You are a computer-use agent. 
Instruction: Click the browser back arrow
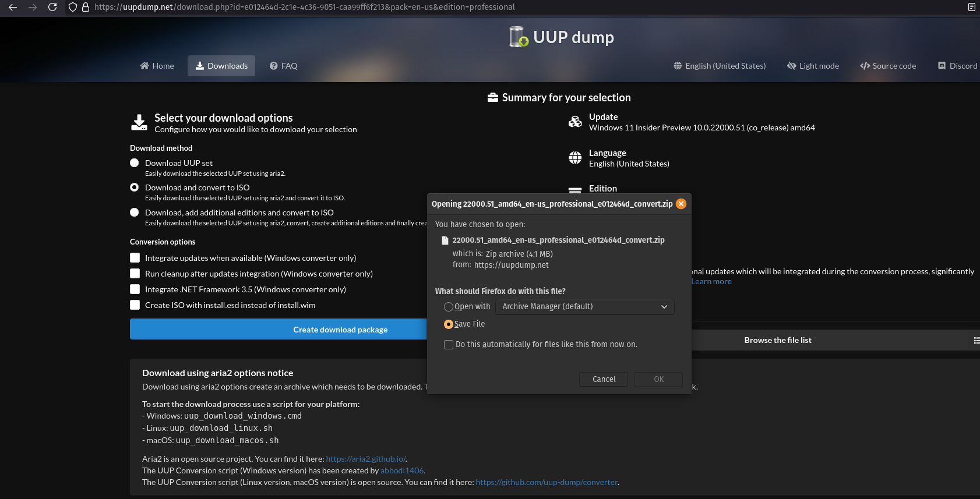click(13, 7)
